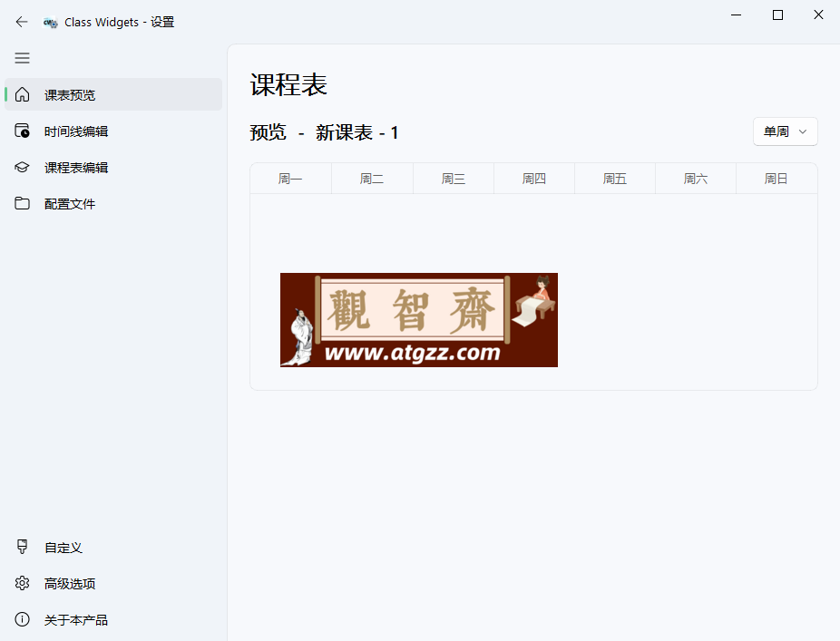Click the 周六 column header

(696, 179)
